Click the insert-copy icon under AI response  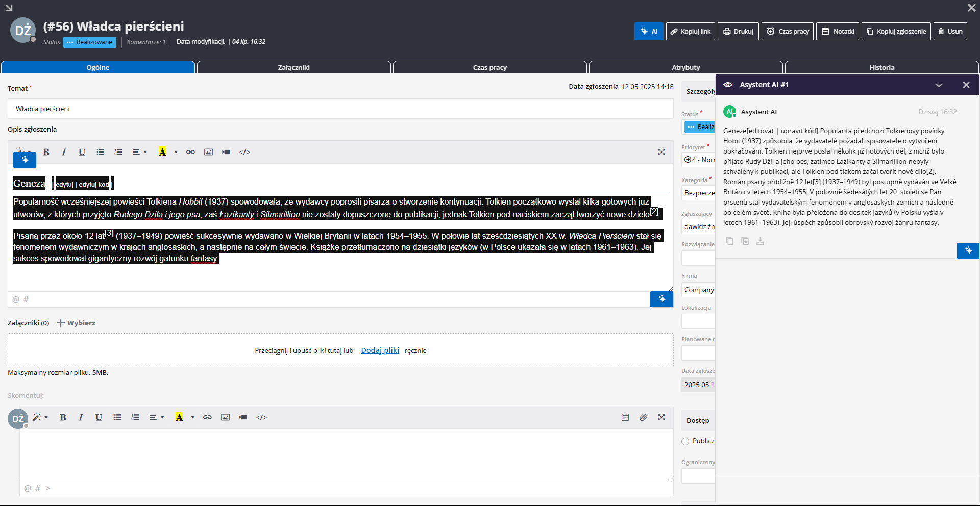tap(745, 241)
